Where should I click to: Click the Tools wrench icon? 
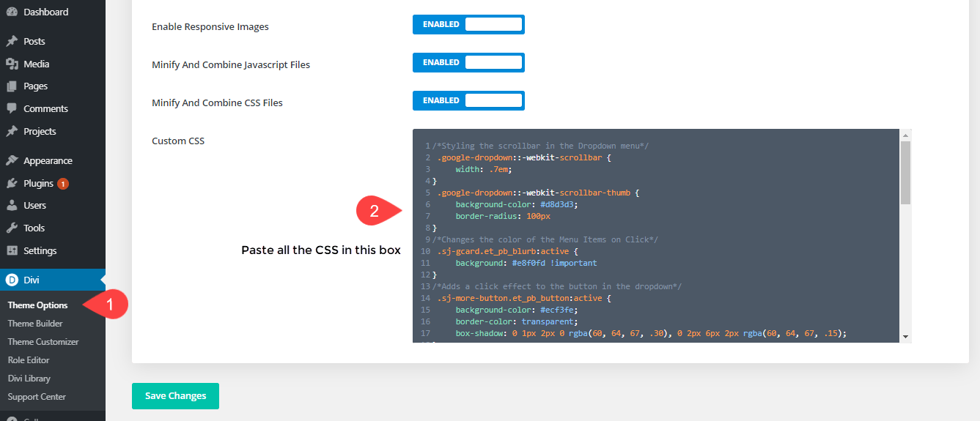12,228
